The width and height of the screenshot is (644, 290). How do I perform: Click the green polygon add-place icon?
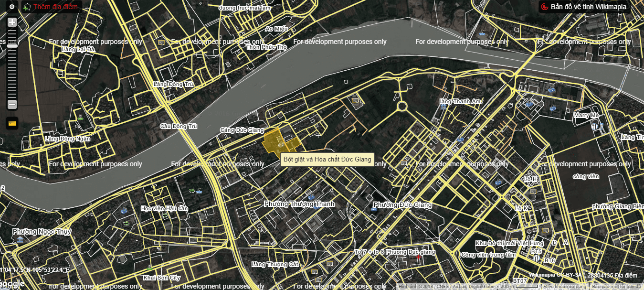point(27,7)
